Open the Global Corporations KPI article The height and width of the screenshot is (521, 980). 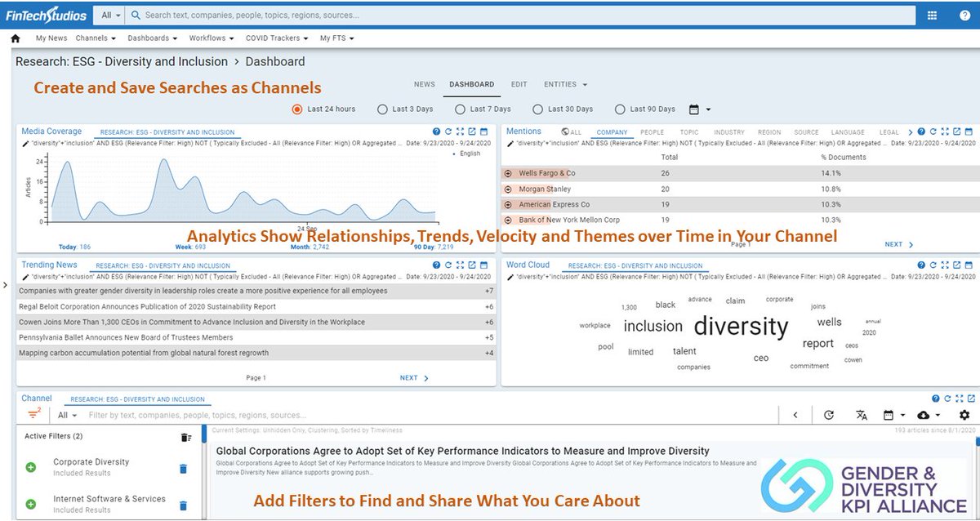tap(462, 451)
